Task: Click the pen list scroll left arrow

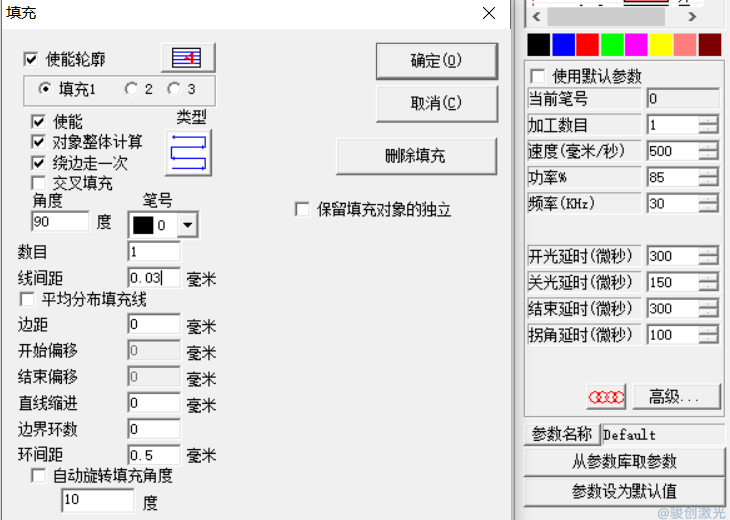Action: pos(536,17)
